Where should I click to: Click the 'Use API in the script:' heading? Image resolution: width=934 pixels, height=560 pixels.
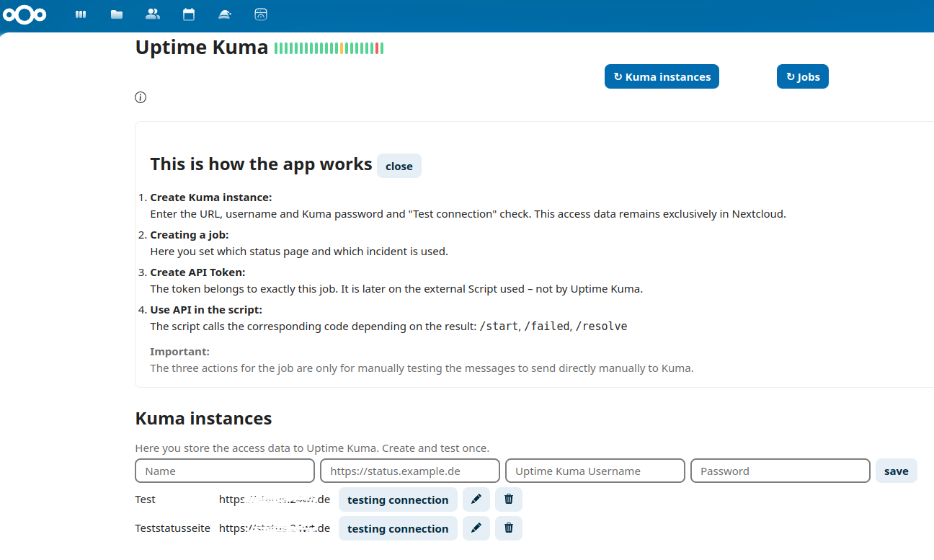pyautogui.click(x=206, y=310)
